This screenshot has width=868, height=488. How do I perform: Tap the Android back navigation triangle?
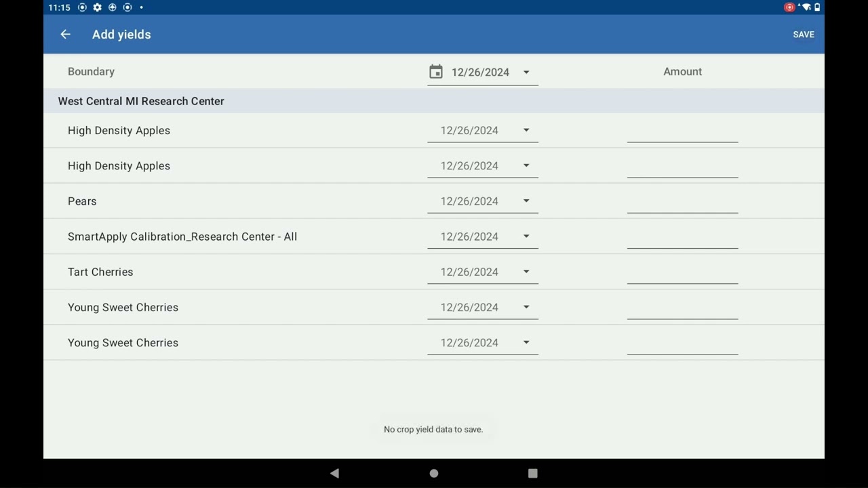(334, 473)
